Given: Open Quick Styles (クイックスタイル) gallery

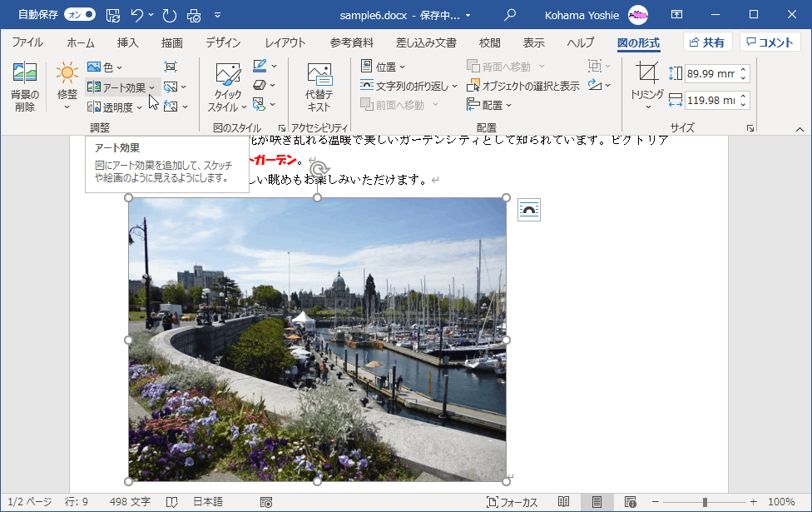Looking at the screenshot, I should [227, 87].
